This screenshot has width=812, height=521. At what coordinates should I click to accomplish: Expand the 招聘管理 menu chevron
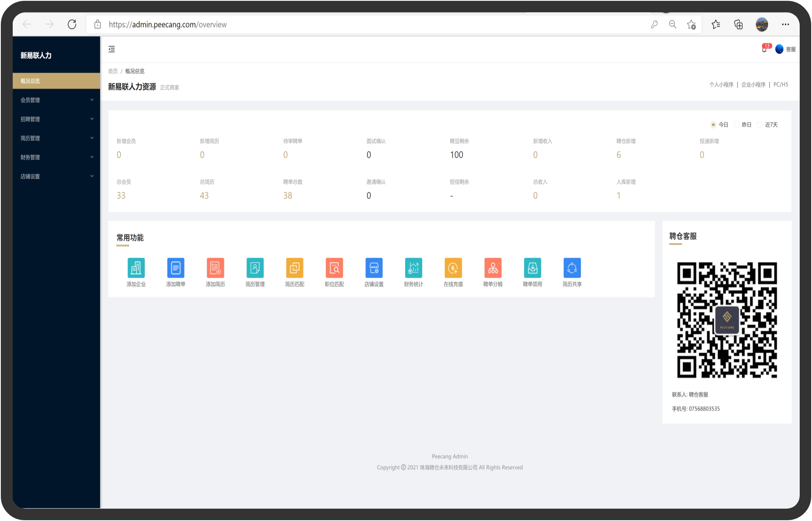[92, 119]
